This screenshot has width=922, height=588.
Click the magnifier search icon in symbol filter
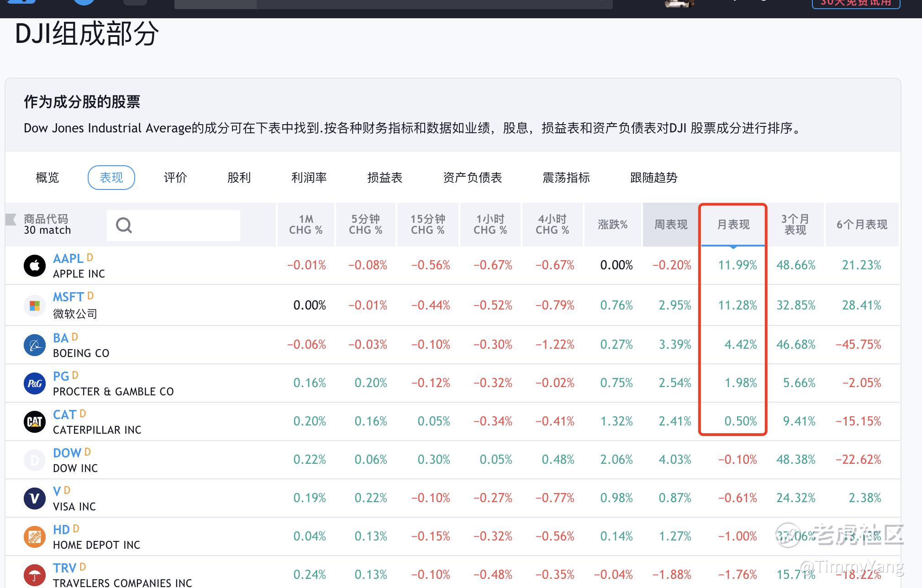click(124, 225)
